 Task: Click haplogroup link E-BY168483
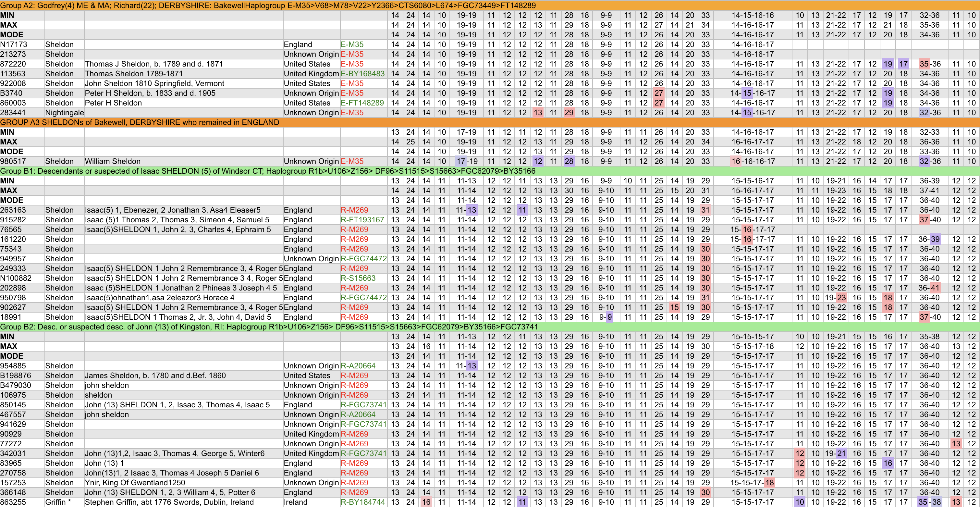pyautogui.click(x=362, y=73)
